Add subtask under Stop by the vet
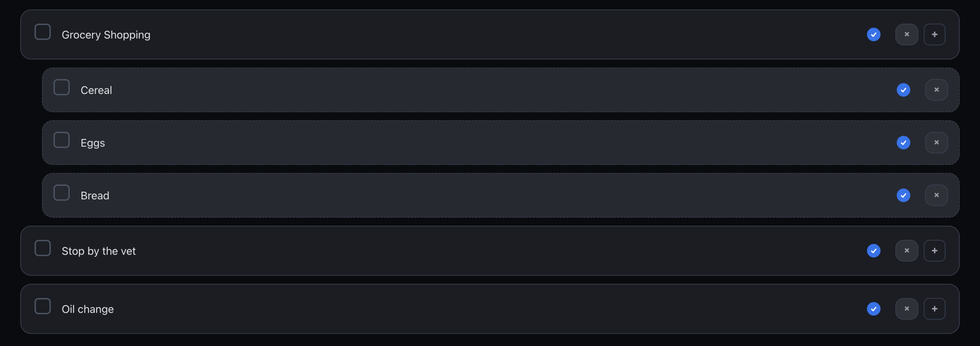Screen dimensions: 980x346 934,251
